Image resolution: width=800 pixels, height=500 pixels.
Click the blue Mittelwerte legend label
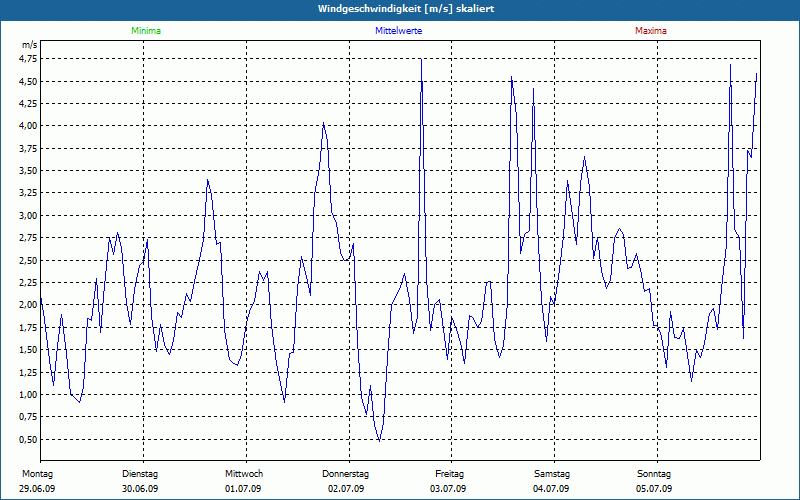point(398,31)
